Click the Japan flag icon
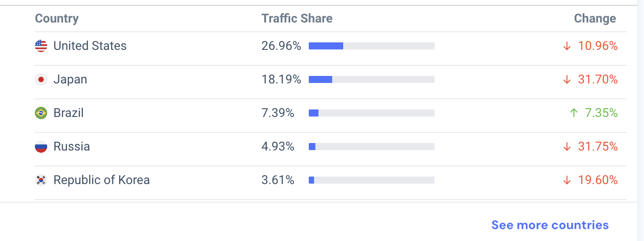The height and width of the screenshot is (241, 644). pyautogui.click(x=41, y=79)
